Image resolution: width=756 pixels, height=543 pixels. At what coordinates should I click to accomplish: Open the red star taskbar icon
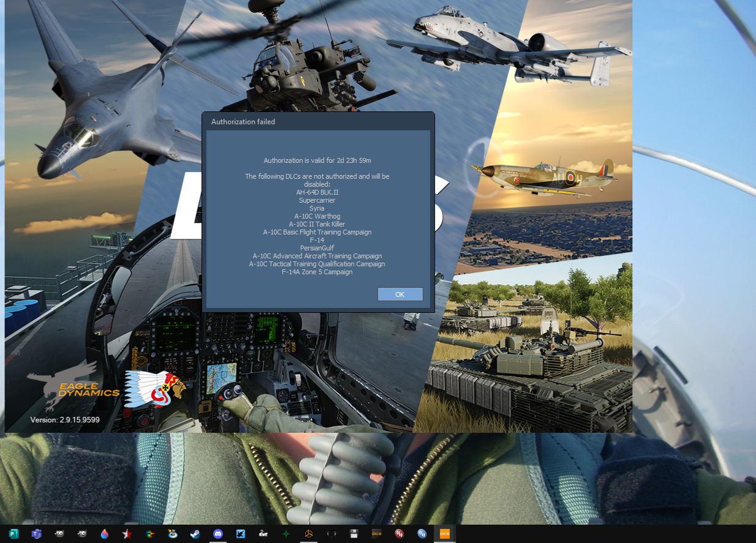pyautogui.click(x=127, y=534)
